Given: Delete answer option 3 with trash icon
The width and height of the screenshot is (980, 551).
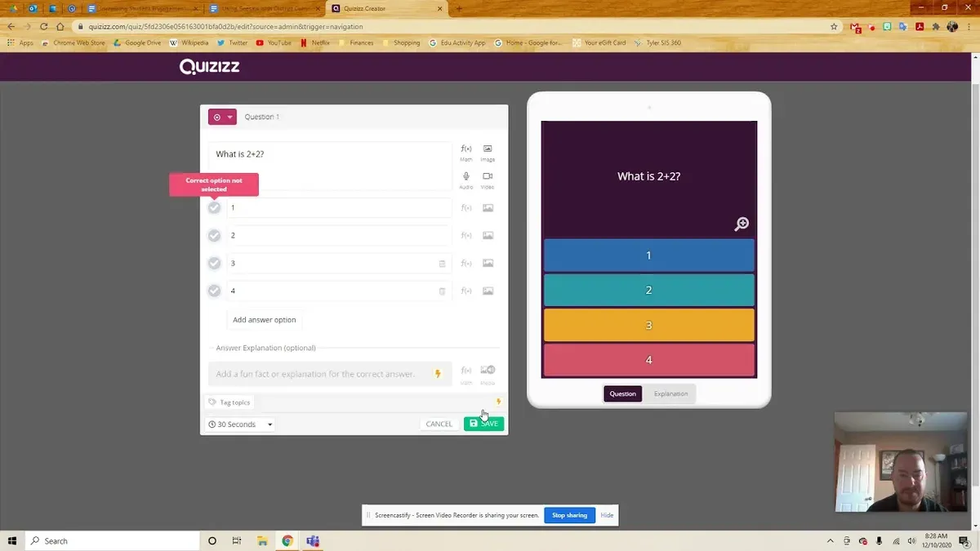Looking at the screenshot, I should coord(443,264).
